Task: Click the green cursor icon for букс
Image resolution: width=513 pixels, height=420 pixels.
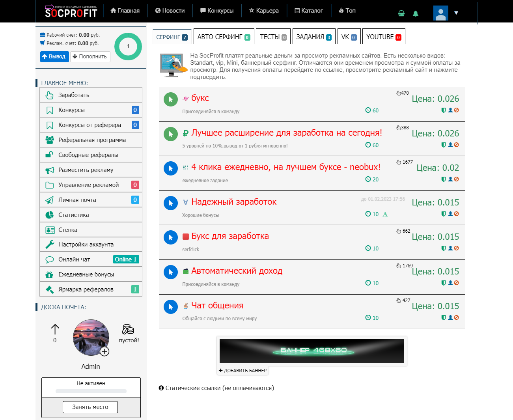Action: click(x=171, y=99)
